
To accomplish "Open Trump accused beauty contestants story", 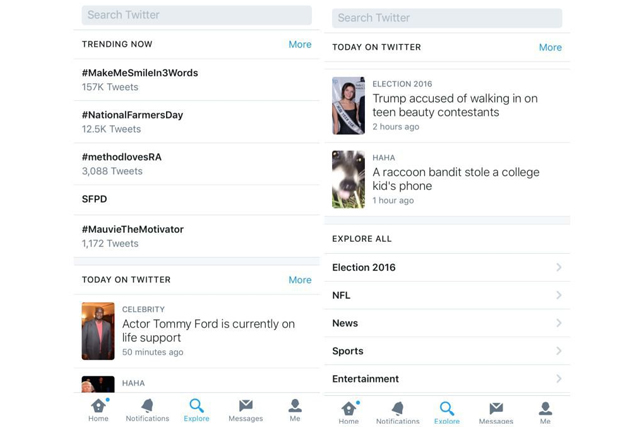I will [x=447, y=106].
